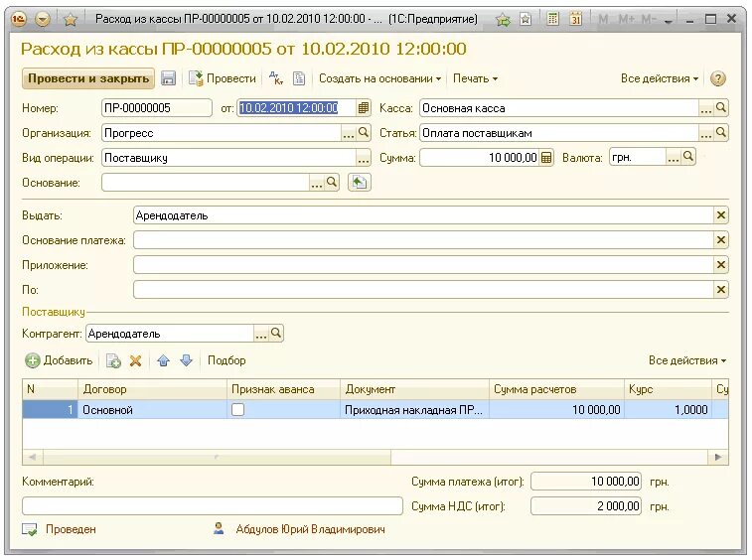
Task: Open the document report icon next to Дт/Кт
Action: [299, 78]
